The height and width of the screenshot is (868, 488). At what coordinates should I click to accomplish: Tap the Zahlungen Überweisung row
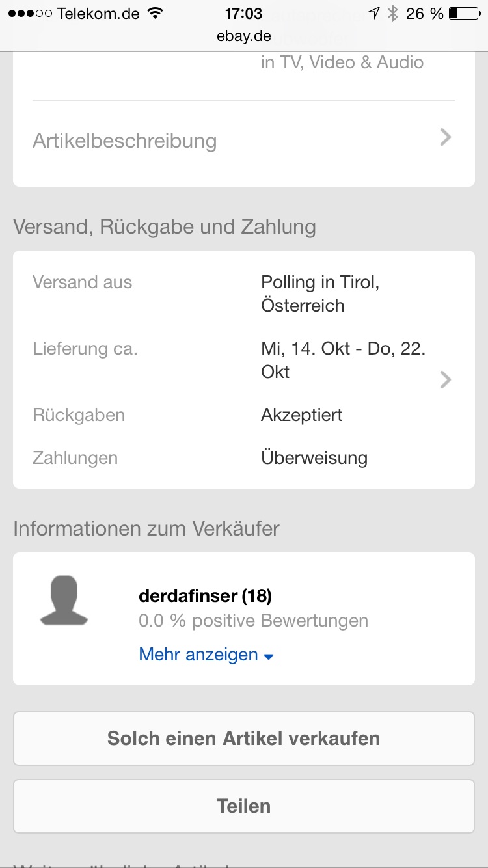(x=244, y=458)
